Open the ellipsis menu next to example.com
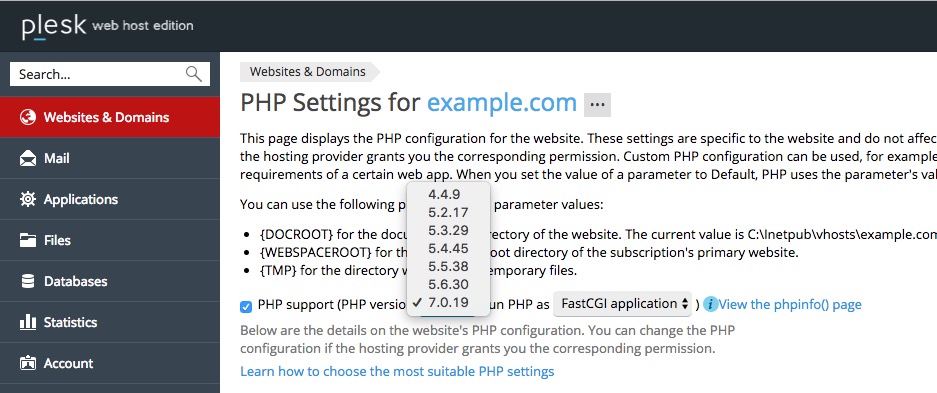The image size is (937, 393). pos(597,105)
